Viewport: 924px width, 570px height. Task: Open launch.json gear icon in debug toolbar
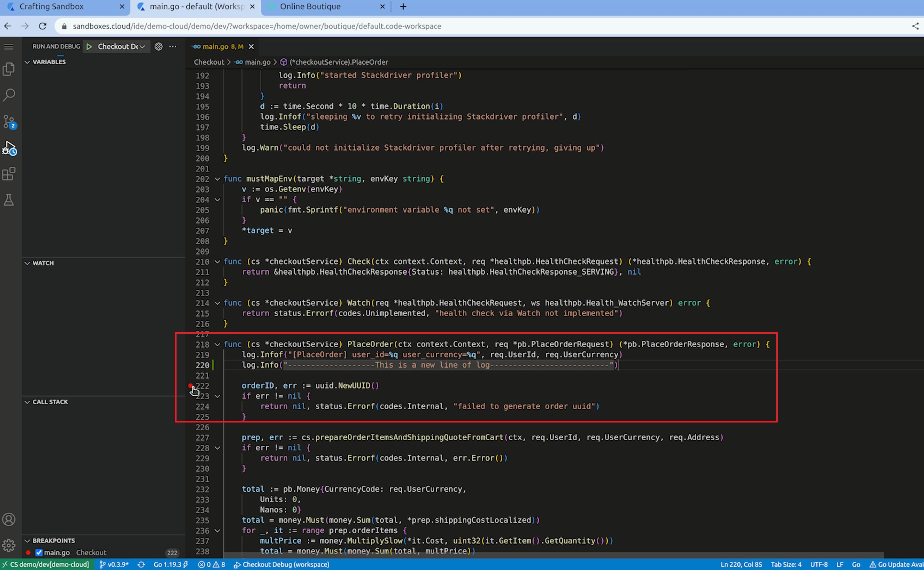158,46
